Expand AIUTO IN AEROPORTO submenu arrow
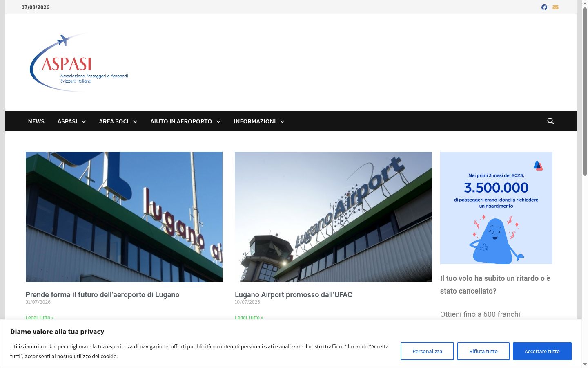The image size is (588, 368). pos(218,121)
